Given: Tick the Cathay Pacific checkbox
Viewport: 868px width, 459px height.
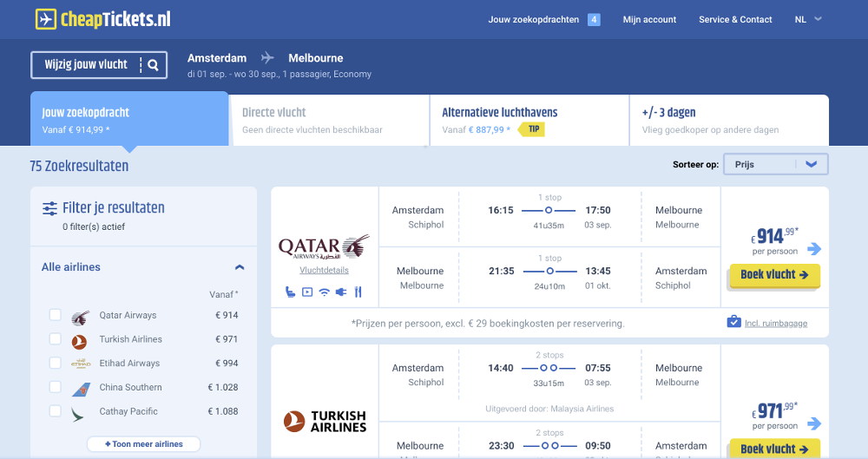Looking at the screenshot, I should pos(55,410).
